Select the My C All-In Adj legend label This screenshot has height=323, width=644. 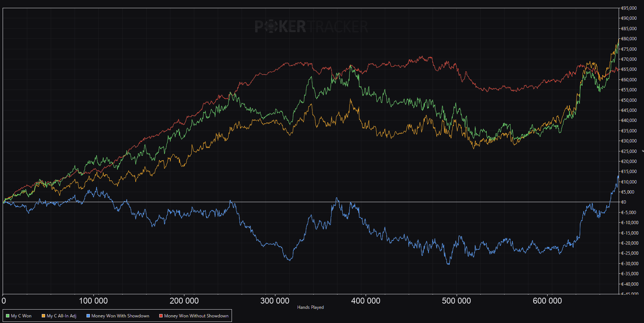[x=62, y=316]
